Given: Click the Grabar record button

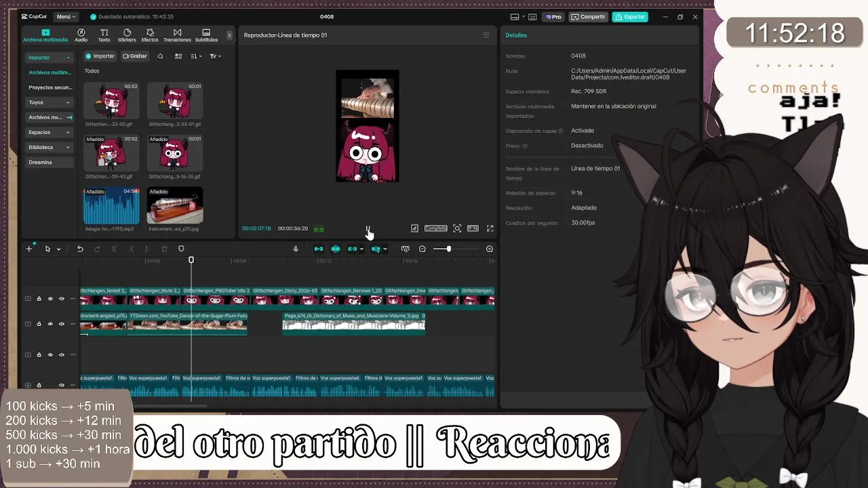Looking at the screenshot, I should point(135,56).
